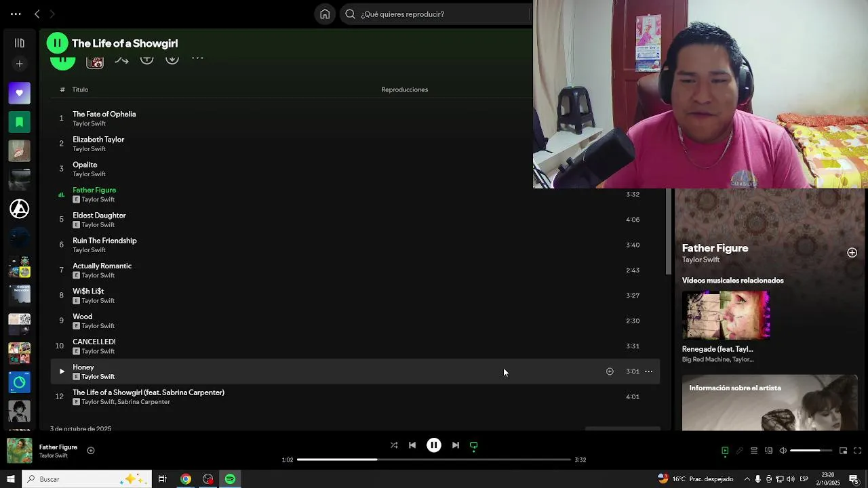The width and height of the screenshot is (868, 488).
Task: Click the Windows Start button
Action: [11, 479]
